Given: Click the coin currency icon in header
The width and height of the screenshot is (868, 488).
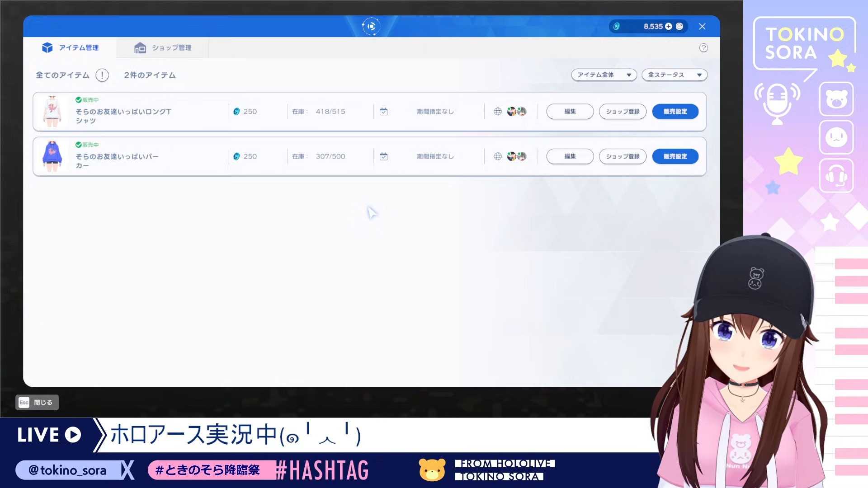Looking at the screenshot, I should point(617,27).
